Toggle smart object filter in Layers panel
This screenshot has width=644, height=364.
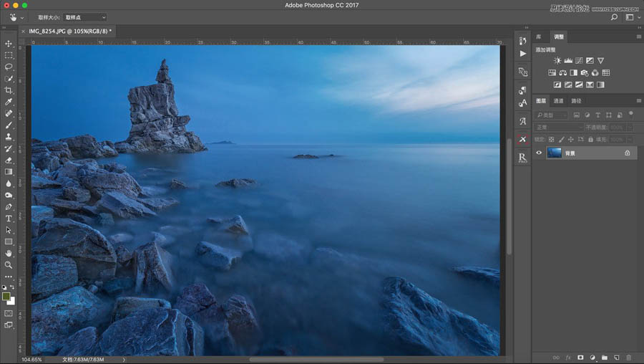coord(620,115)
